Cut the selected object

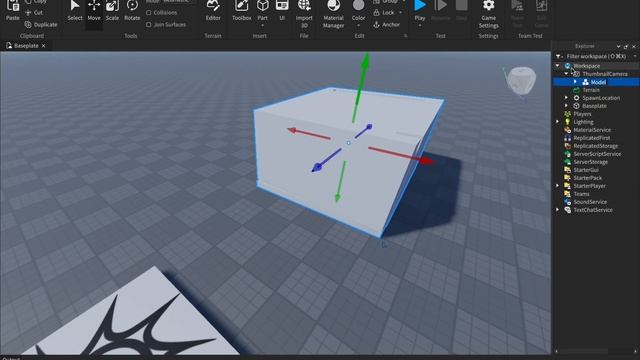pos(34,13)
